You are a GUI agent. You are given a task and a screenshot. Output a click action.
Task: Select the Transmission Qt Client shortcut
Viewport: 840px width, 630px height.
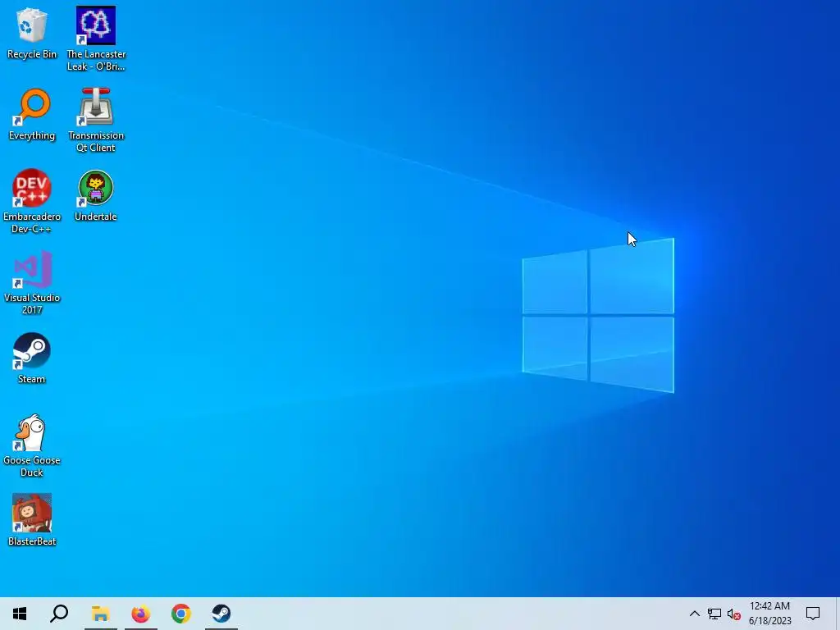[96, 120]
